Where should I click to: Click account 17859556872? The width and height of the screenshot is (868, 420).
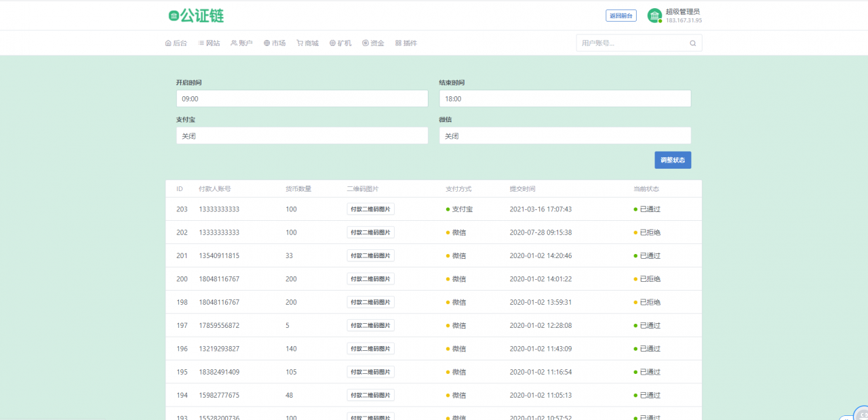219,325
